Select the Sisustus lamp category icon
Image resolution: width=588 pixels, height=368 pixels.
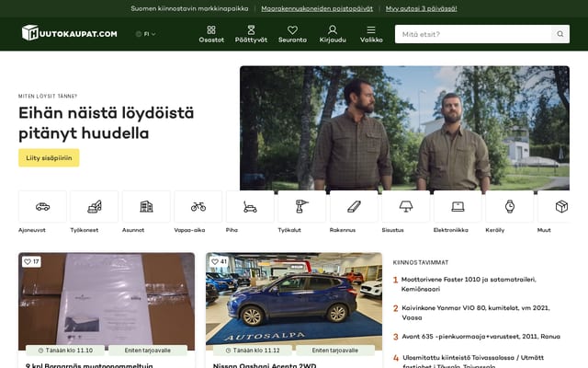[x=406, y=206]
